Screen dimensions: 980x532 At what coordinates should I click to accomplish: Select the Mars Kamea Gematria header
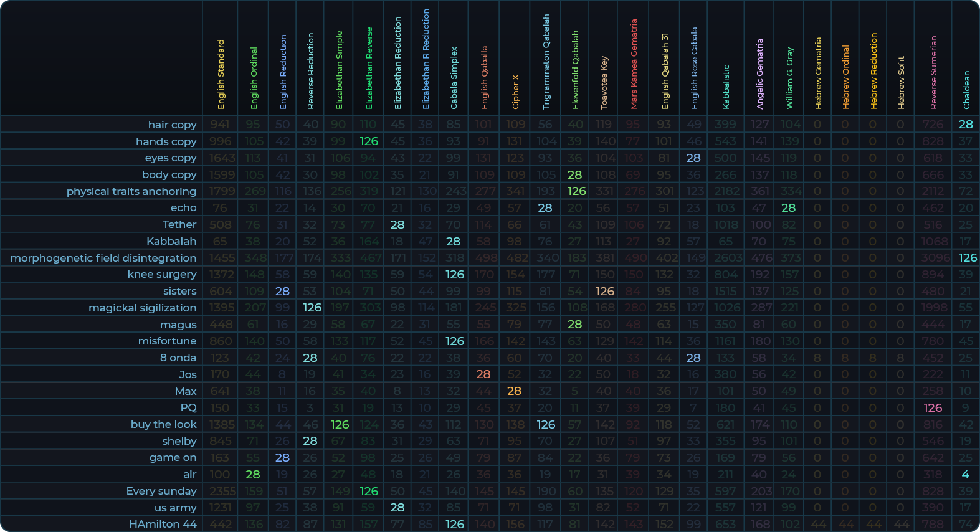(634, 64)
